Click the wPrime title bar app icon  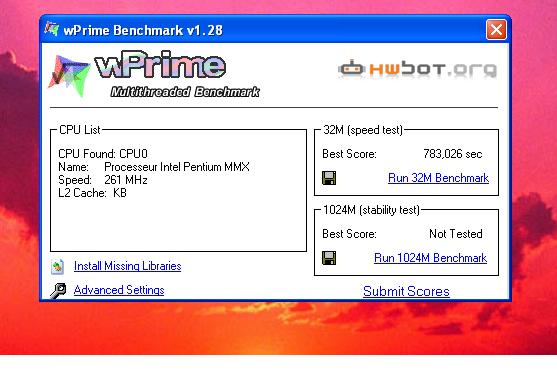pos(52,29)
